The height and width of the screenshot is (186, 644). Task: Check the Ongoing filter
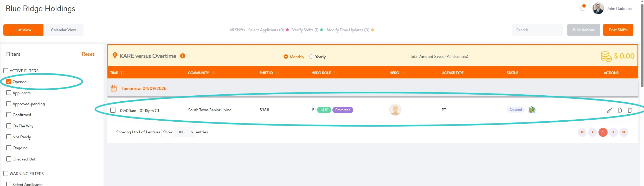(x=9, y=148)
